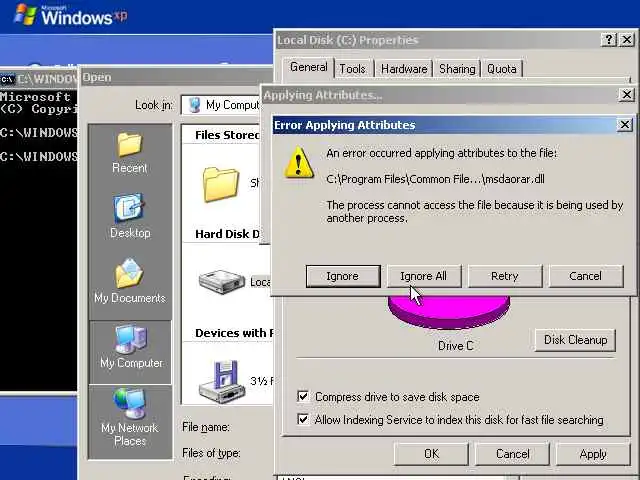Click the Disk Cleanup button

pyautogui.click(x=576, y=340)
